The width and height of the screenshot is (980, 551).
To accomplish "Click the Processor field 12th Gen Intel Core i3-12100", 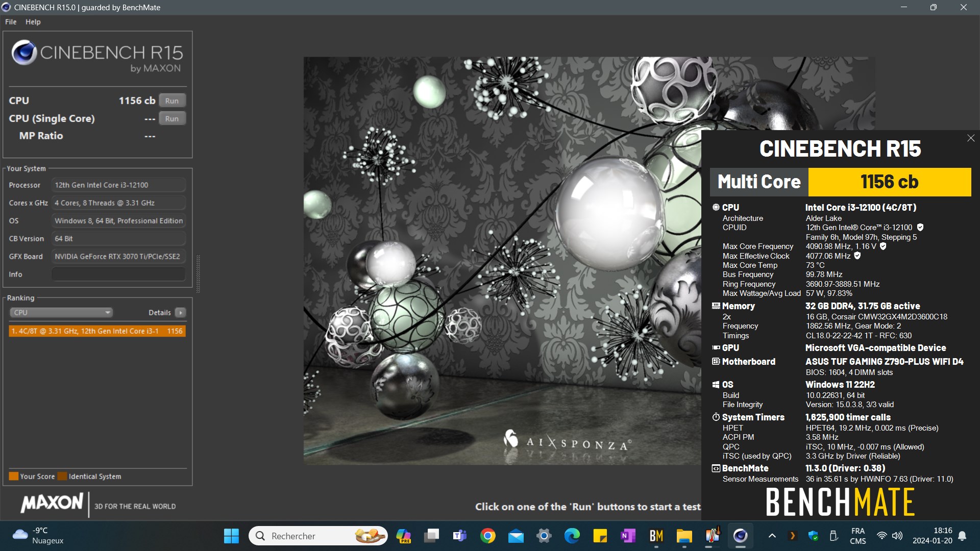I will pyautogui.click(x=118, y=185).
